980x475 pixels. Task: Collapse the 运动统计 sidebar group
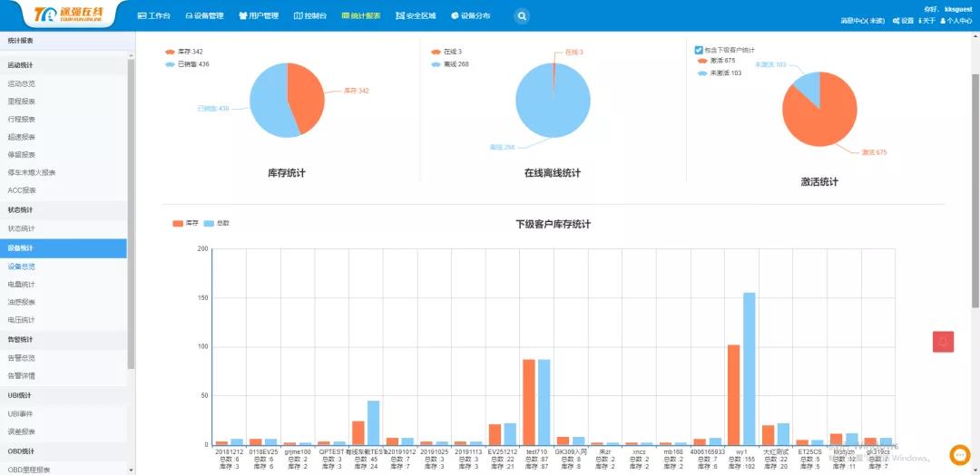64,65
